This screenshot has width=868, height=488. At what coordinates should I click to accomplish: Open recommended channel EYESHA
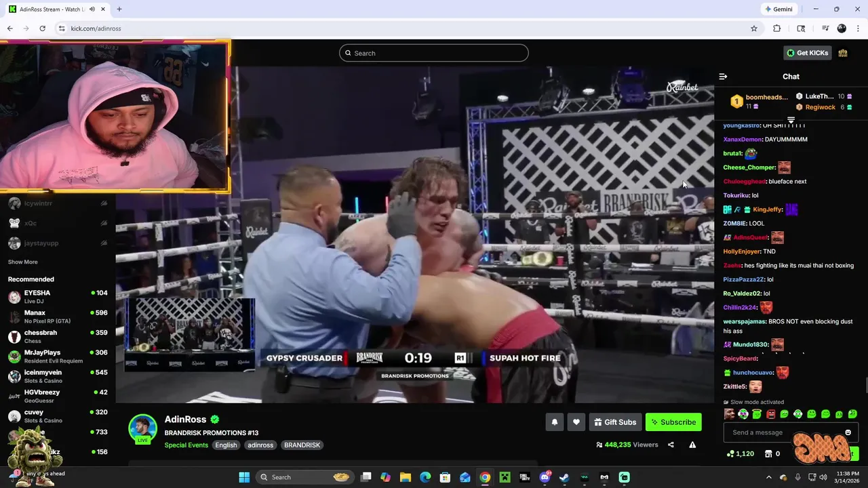58,296
